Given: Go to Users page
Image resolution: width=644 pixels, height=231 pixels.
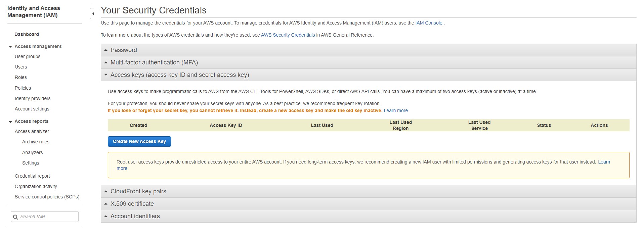Looking at the screenshot, I should click(21, 67).
